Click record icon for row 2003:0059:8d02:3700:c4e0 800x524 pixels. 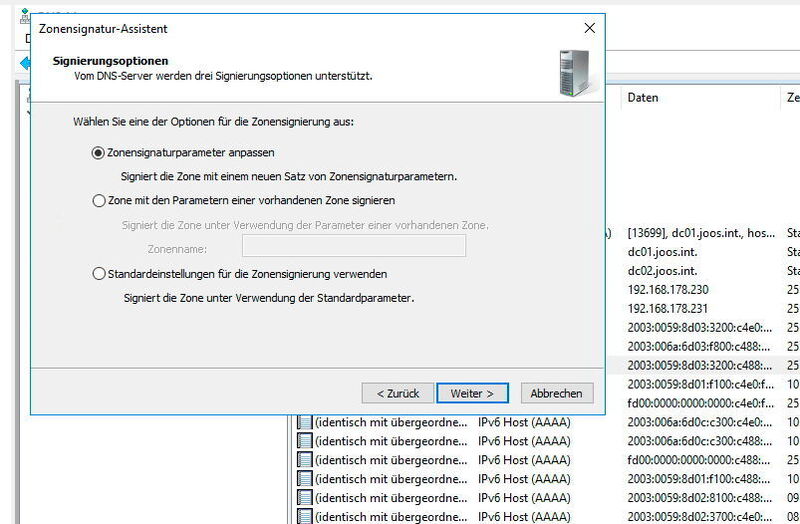305,516
